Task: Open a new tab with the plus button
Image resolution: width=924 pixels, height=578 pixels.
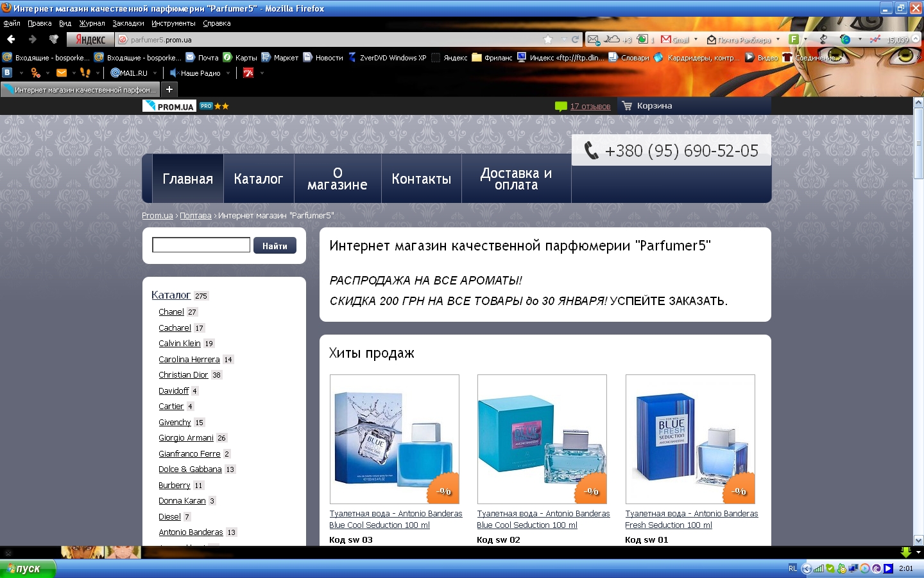Action: [x=169, y=89]
